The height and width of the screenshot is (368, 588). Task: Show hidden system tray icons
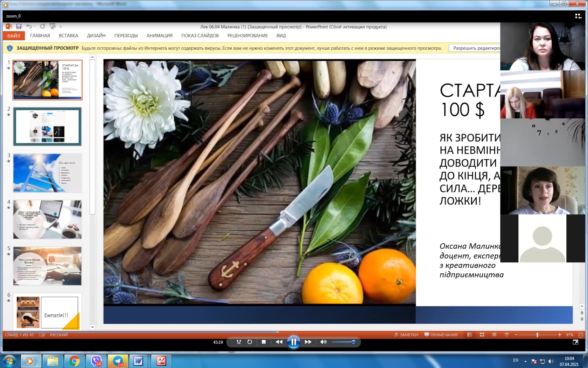pyautogui.click(x=525, y=361)
